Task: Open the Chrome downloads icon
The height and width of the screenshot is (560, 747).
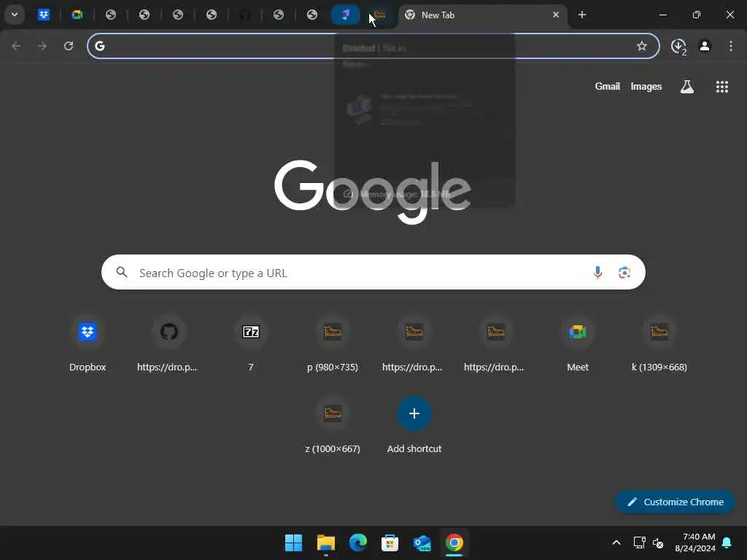Action: tap(678, 46)
